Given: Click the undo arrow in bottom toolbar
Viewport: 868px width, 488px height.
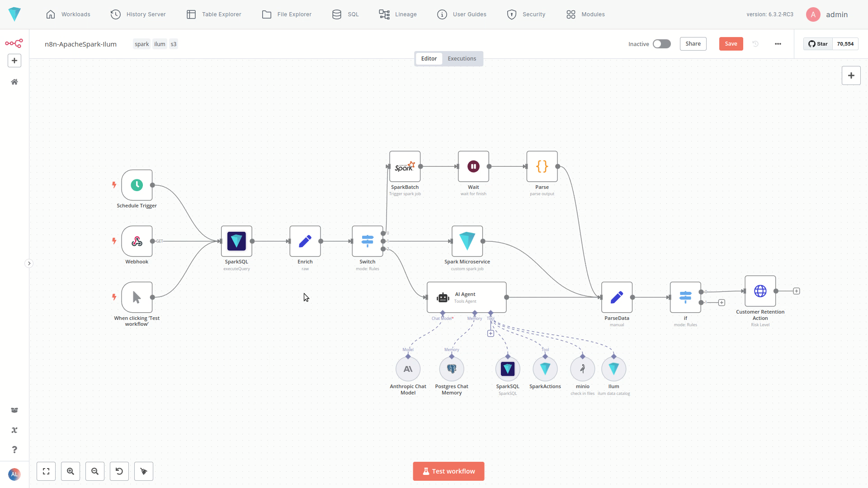Looking at the screenshot, I should coord(119,471).
